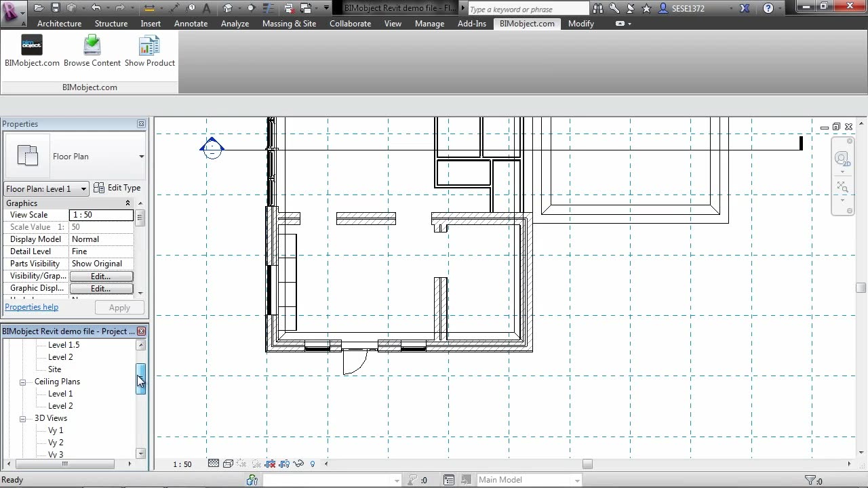Viewport: 868px width, 488px height.
Task: Collapse the Graphics properties group
Action: pos(127,203)
